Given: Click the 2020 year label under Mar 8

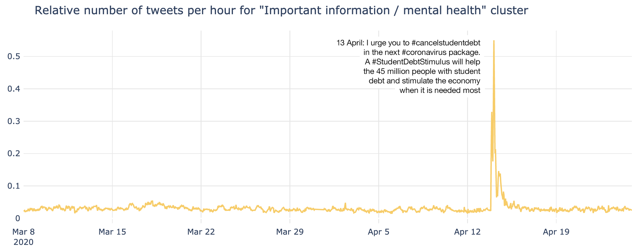Looking at the screenshot, I should coord(24,242).
